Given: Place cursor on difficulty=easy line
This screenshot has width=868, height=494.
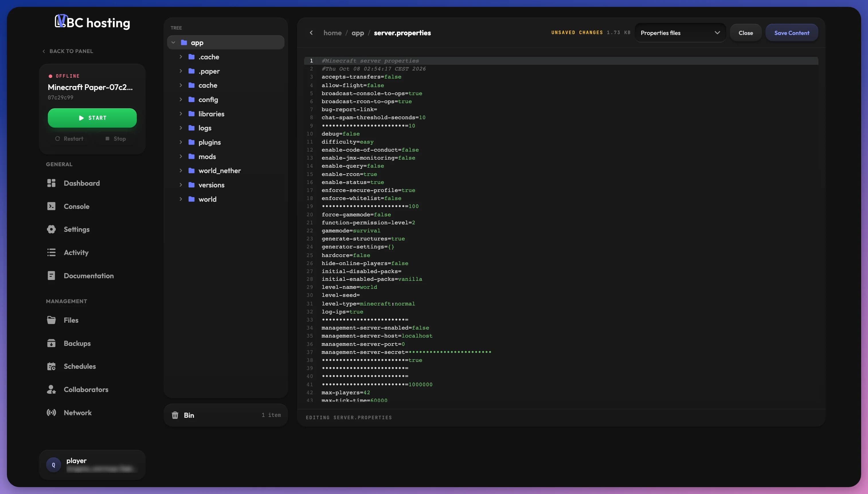Looking at the screenshot, I should pyautogui.click(x=347, y=142).
